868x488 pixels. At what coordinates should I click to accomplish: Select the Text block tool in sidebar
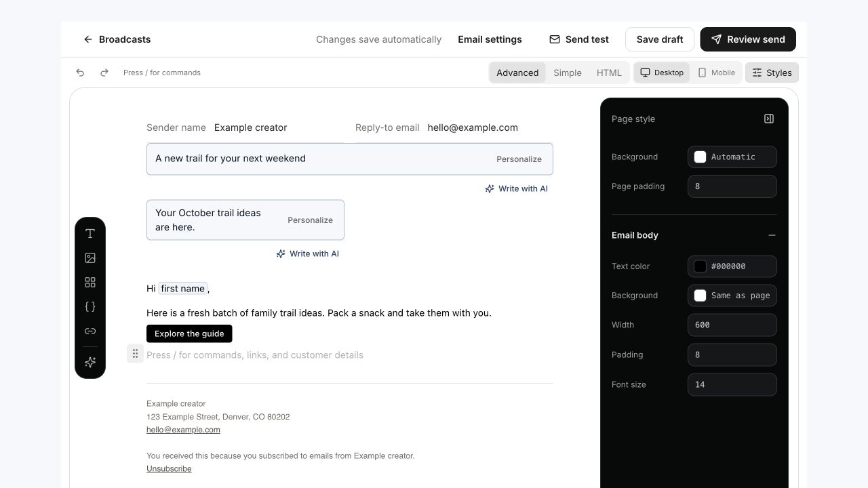(x=90, y=234)
